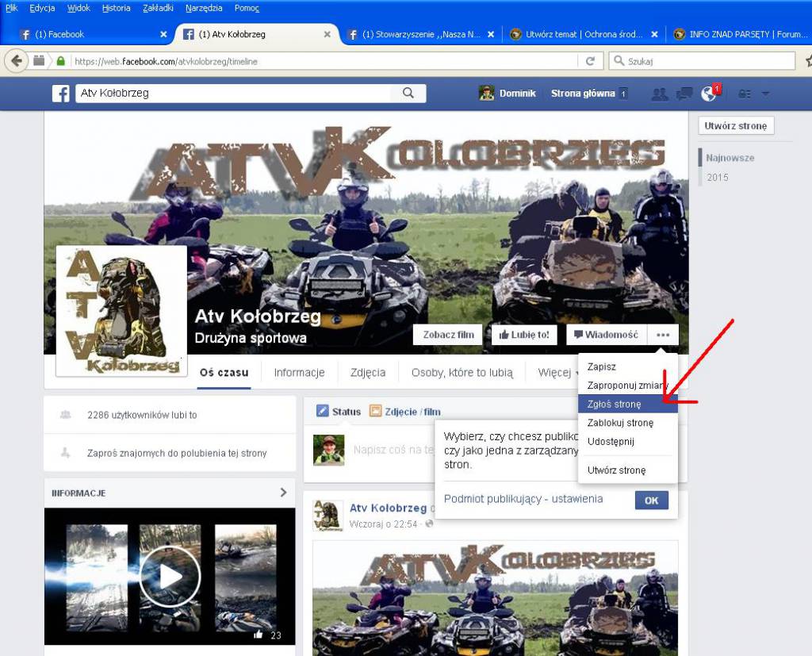Click the URL address bar
Viewport: 812px width, 656px height.
[324, 61]
